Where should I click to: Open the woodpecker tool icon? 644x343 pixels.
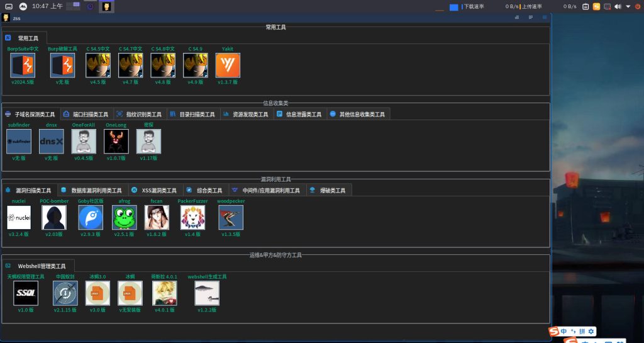coord(231,217)
